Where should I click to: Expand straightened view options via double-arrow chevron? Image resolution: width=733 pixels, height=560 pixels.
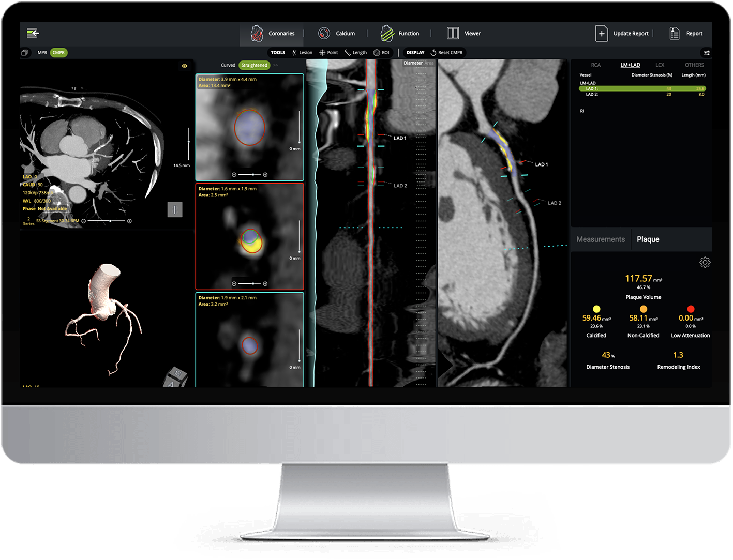pyautogui.click(x=275, y=65)
